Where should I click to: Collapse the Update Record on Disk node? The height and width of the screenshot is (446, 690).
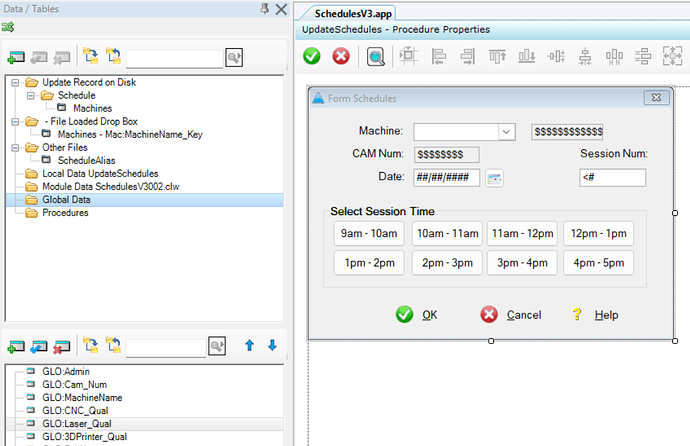coord(15,83)
